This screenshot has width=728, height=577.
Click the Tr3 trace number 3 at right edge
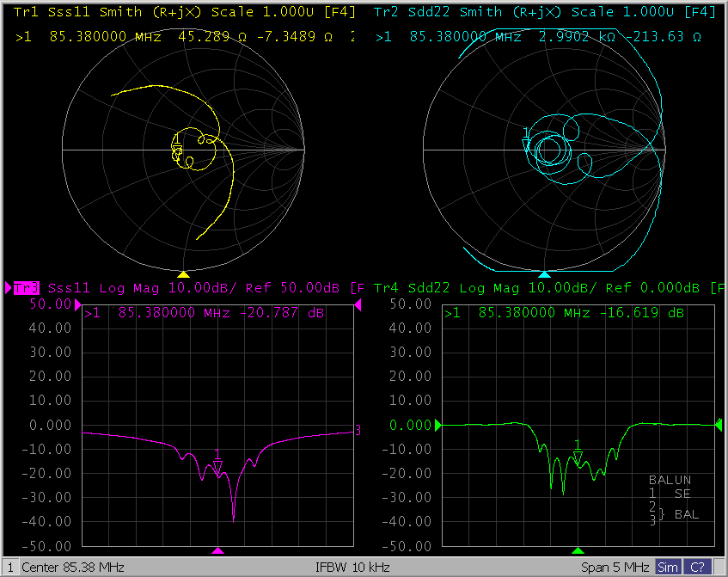coord(358,430)
